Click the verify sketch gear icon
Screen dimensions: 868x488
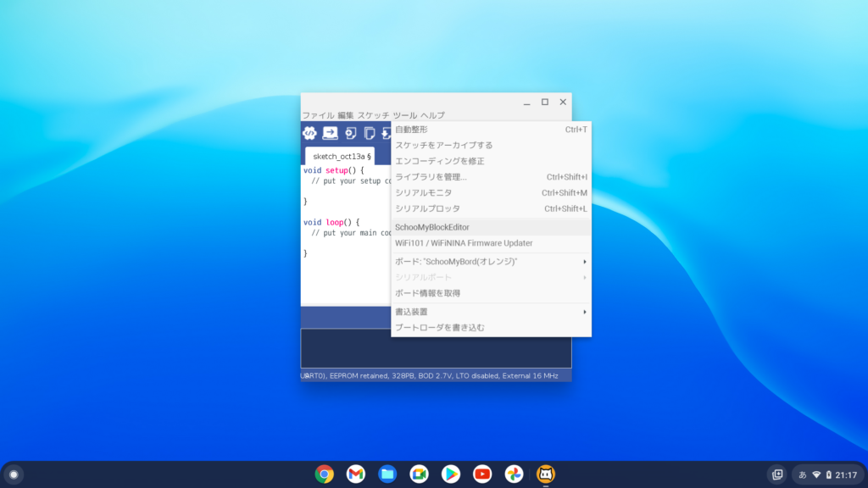coord(309,133)
